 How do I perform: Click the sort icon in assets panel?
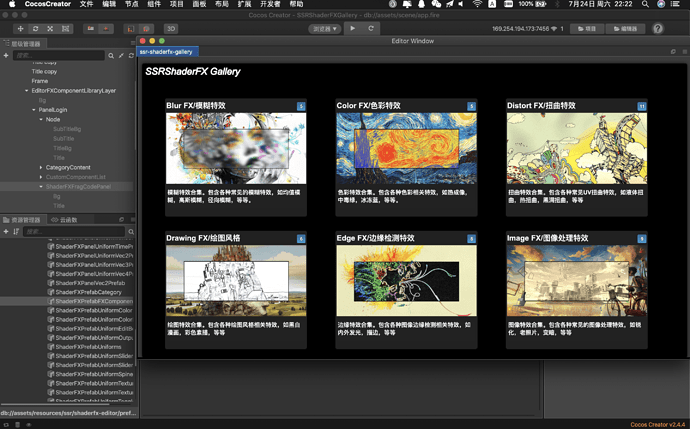18,231
